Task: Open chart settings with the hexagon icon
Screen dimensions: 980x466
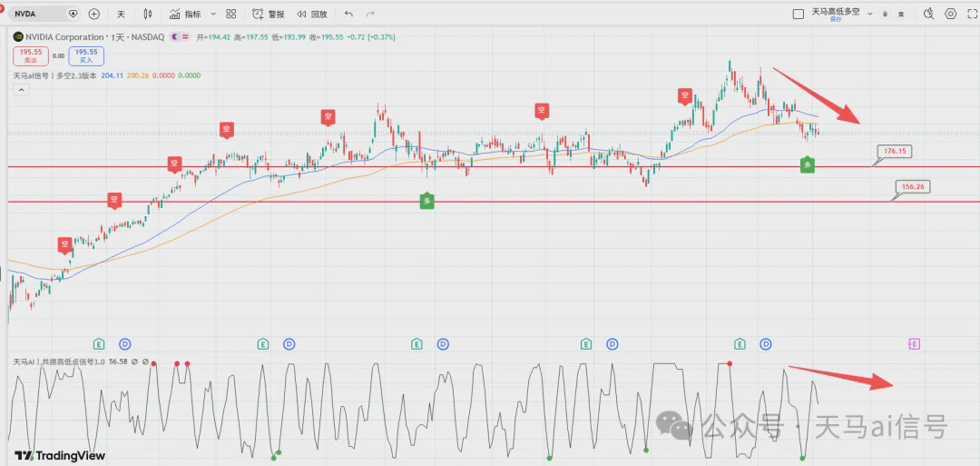Action: 951,14
